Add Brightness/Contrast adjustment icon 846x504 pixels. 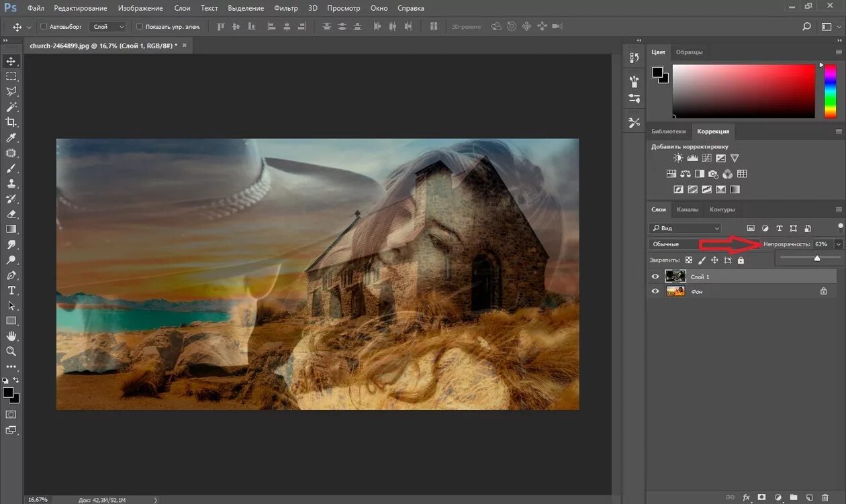(x=678, y=158)
